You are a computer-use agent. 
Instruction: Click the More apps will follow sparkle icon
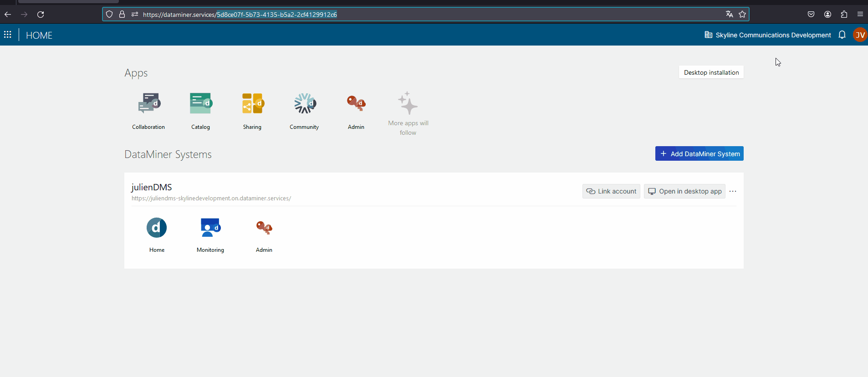tap(408, 103)
